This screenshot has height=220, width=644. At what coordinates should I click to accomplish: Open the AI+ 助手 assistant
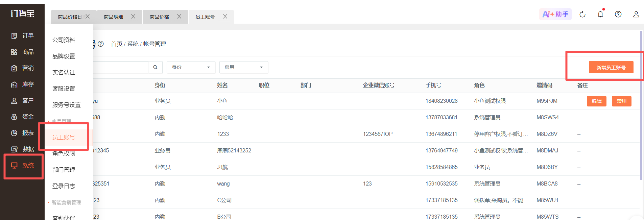(x=555, y=14)
